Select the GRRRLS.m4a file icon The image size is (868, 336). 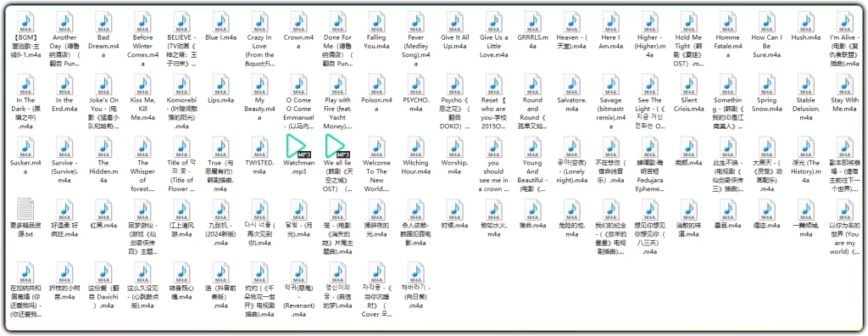coord(533,22)
